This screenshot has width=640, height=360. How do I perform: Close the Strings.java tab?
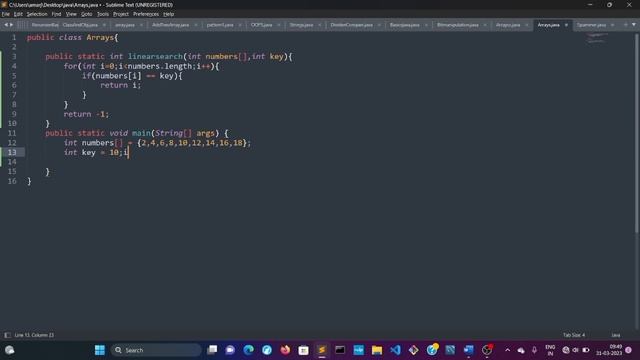click(x=320, y=25)
